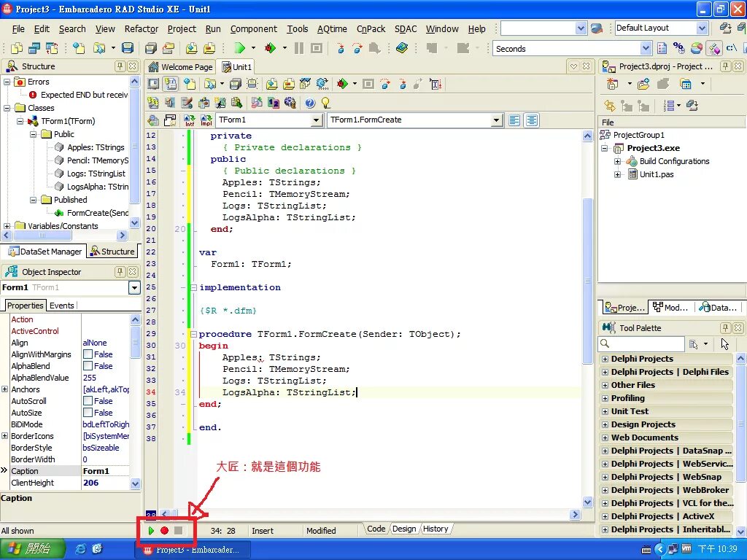Click the c:\ command prompt toolbar icon
This screenshot has width=747, height=560.
pyautogui.click(x=732, y=48)
